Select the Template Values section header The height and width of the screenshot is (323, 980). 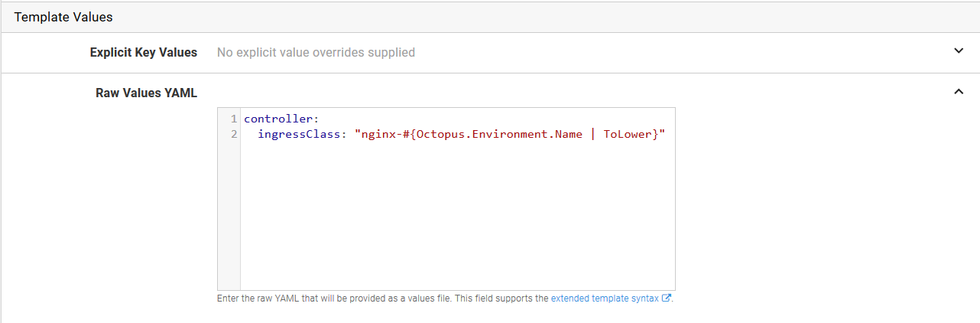(63, 16)
